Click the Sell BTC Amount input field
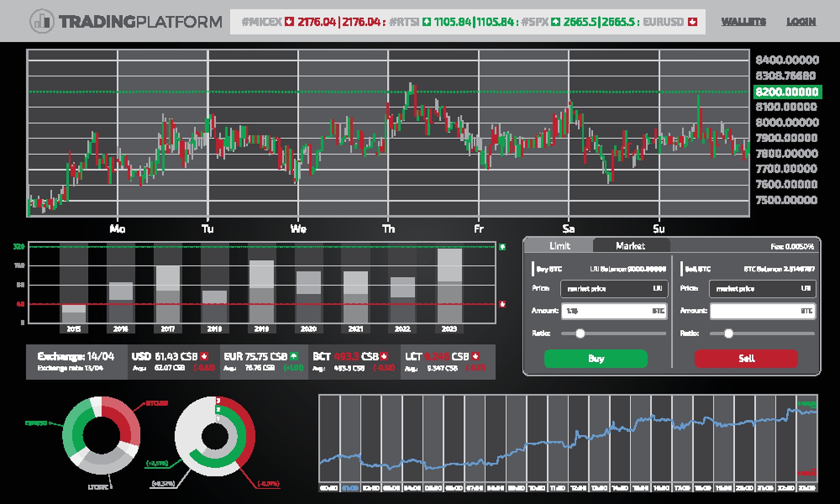 (x=762, y=311)
